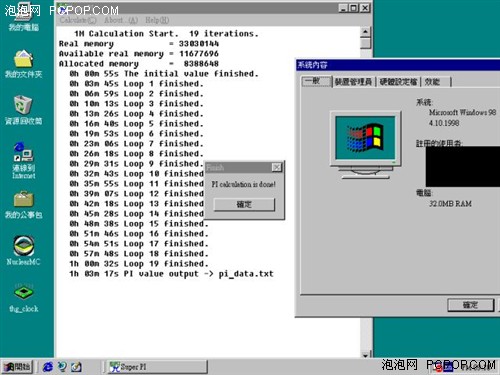Click the Start button on taskbar

[x=17, y=367]
